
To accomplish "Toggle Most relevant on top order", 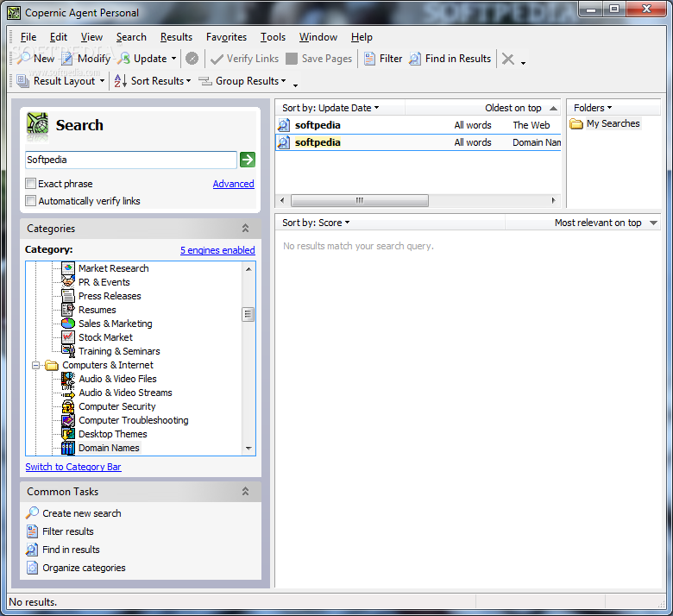I will 605,223.
